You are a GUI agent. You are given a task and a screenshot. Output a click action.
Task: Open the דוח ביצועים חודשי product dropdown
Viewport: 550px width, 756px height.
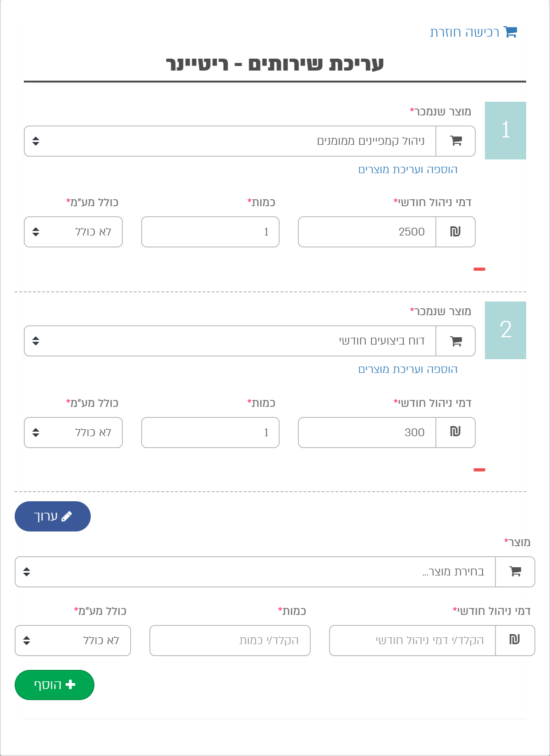click(230, 341)
